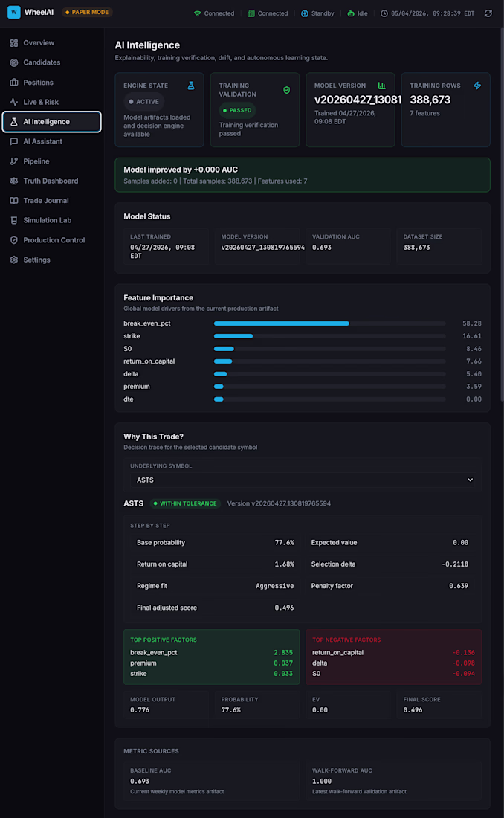Click the Within Tolerance status badge
The width and height of the screenshot is (504, 818).
pos(185,503)
